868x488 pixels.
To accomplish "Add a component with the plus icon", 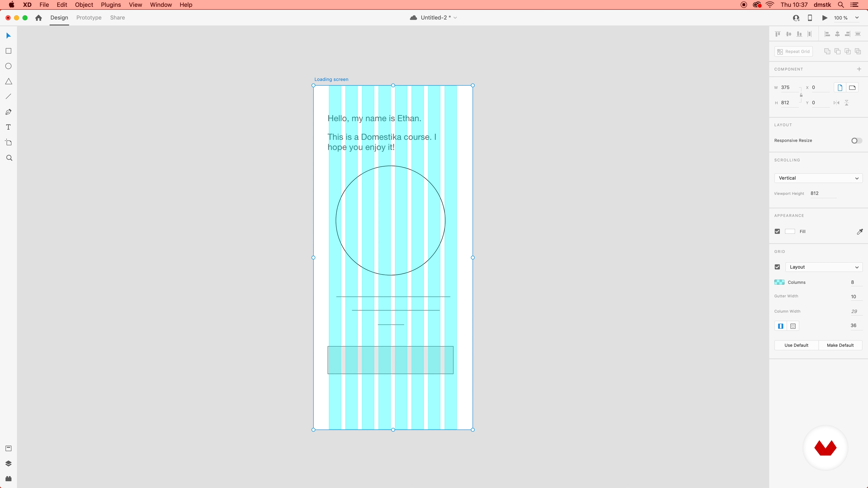I will pos(859,69).
